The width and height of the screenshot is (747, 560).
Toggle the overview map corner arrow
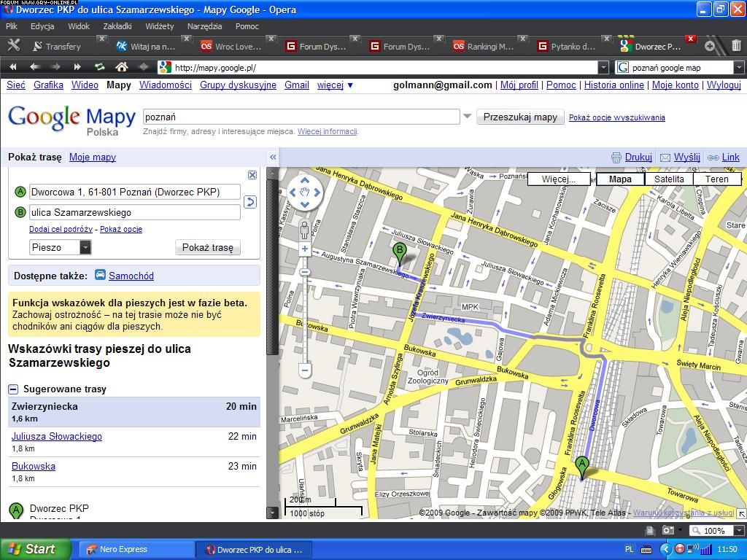[741, 513]
